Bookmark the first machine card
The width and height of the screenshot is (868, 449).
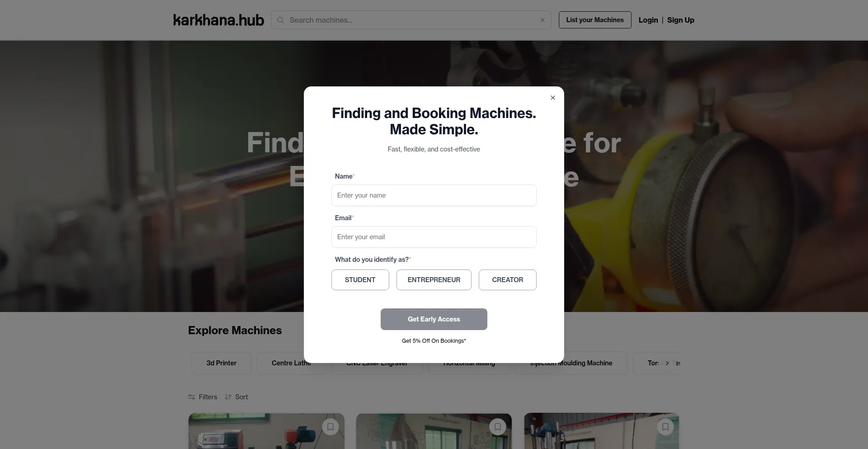[330, 427]
